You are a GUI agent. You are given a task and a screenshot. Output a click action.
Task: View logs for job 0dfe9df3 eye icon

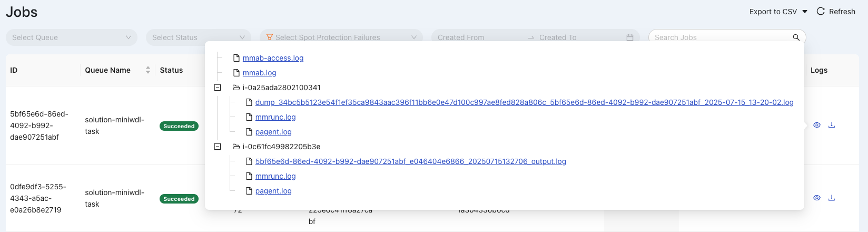(817, 198)
